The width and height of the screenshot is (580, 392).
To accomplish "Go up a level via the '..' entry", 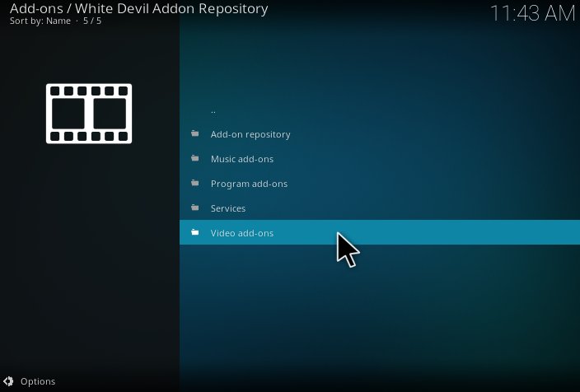I will click(x=380, y=110).
